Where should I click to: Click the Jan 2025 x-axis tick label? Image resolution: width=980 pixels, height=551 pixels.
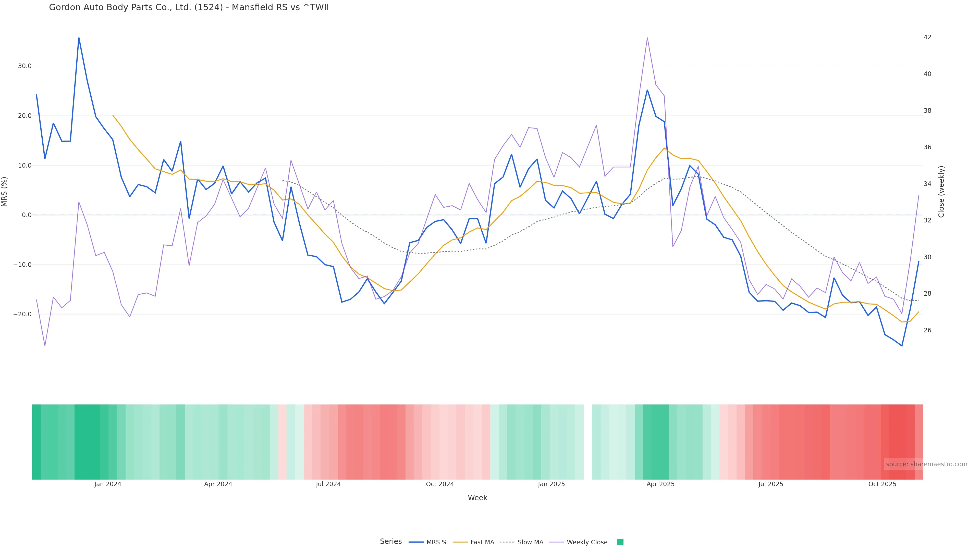551,484
